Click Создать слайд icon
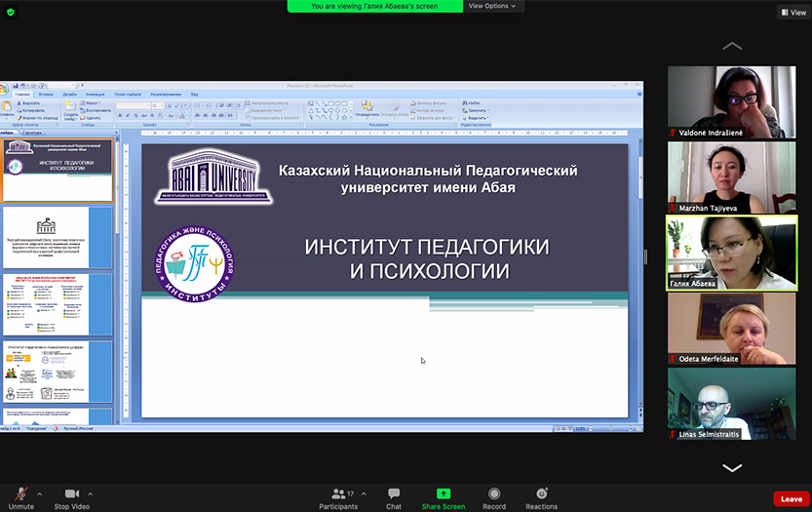This screenshot has height=512, width=812. click(70, 106)
